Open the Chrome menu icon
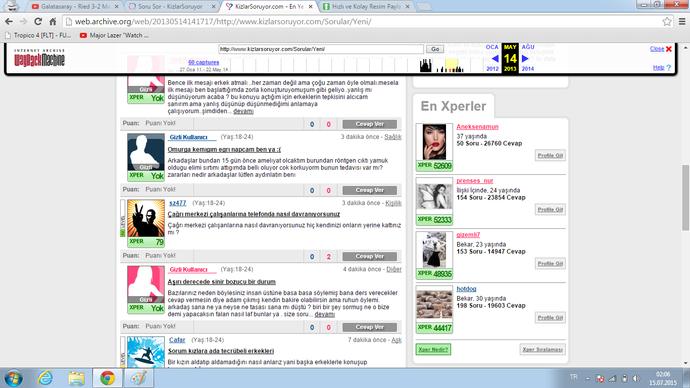Image resolution: width=690 pixels, height=388 pixels. 682,22
